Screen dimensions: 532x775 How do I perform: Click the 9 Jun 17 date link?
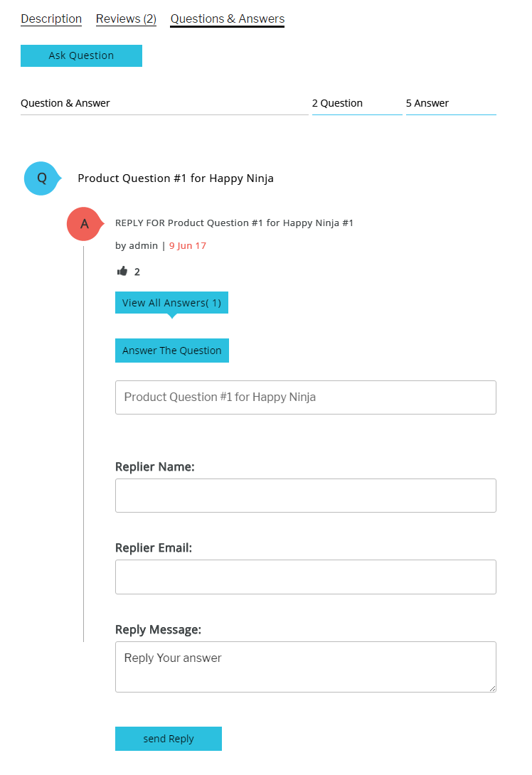tap(187, 245)
